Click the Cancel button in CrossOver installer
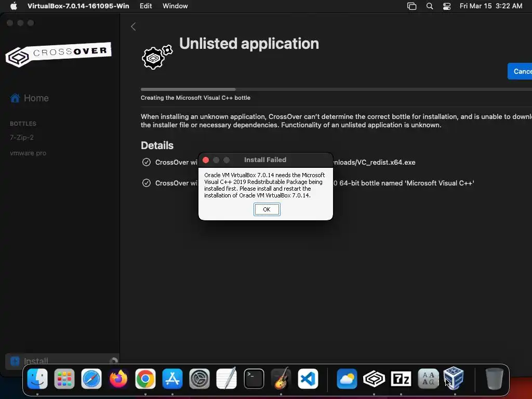 [x=520, y=71]
